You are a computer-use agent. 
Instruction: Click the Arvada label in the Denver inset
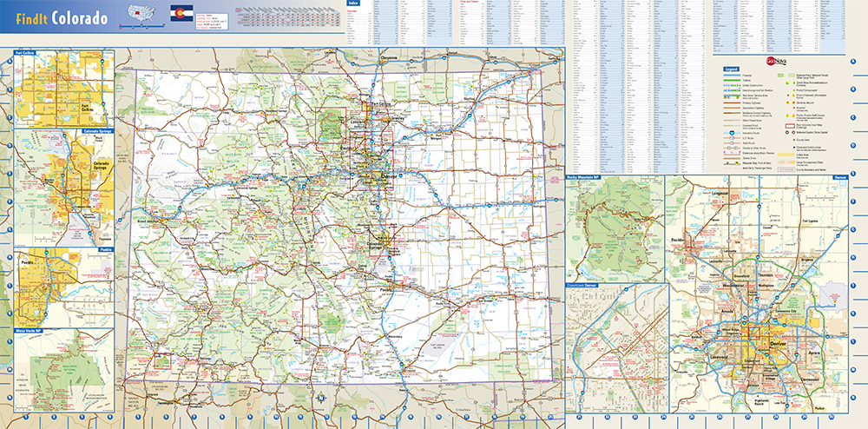[x=727, y=311]
